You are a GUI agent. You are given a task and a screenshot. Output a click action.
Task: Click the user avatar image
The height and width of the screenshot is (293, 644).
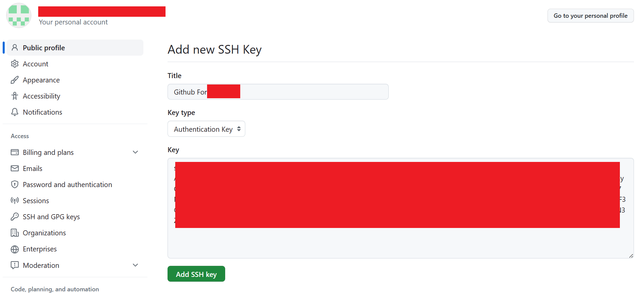point(19,15)
